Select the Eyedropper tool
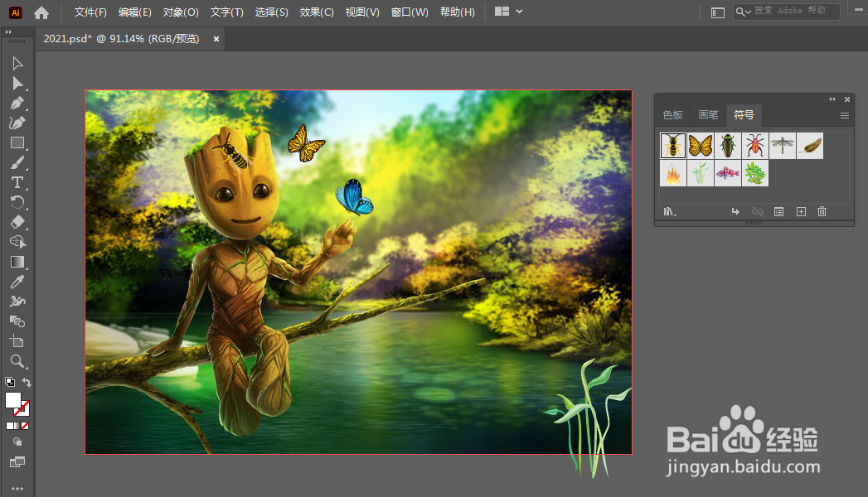Screen dimensions: 868x497 click(x=17, y=282)
